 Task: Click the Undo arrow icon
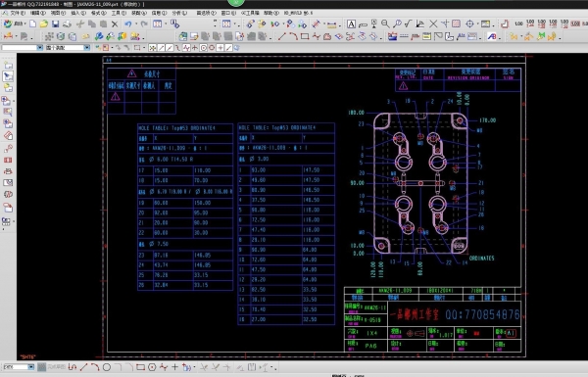point(128,24)
